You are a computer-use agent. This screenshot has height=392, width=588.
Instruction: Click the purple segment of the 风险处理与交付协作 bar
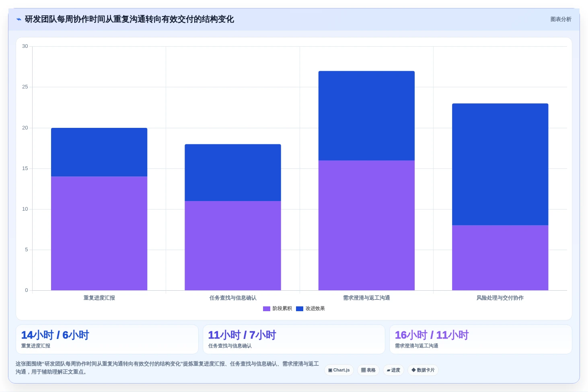pos(500,258)
